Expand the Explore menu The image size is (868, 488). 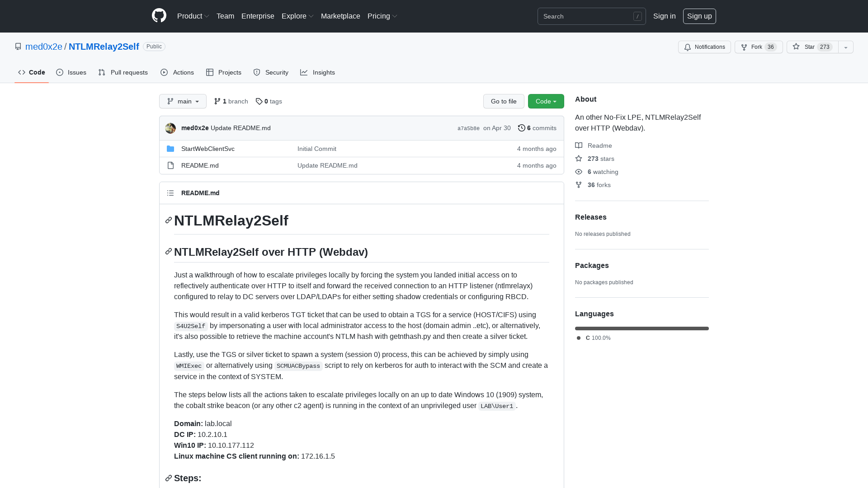[x=297, y=16]
